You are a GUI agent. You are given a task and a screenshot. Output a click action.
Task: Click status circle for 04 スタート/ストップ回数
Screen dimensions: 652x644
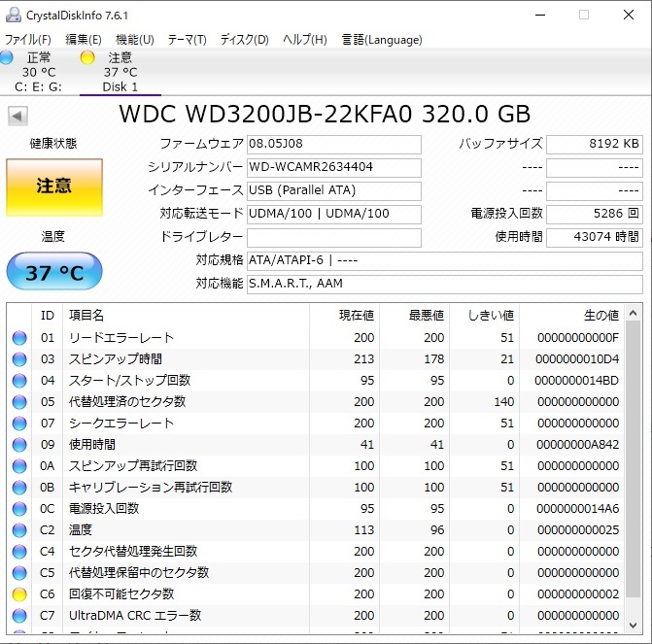tap(19, 381)
